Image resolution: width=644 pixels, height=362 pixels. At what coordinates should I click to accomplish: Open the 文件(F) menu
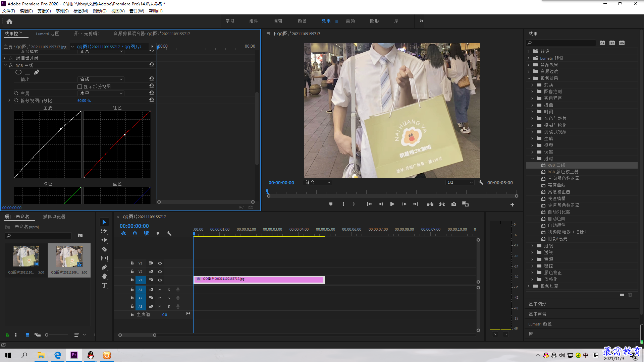9,11
